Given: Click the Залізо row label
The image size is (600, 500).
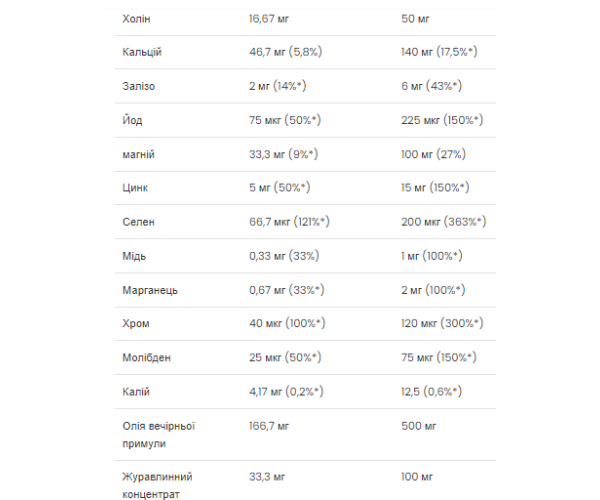Looking at the screenshot, I should pyautogui.click(x=138, y=85).
